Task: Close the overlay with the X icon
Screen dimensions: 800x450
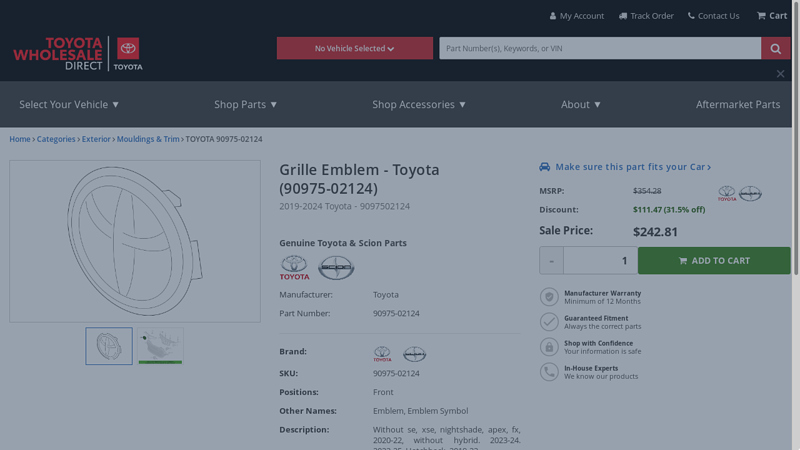Action: click(780, 73)
